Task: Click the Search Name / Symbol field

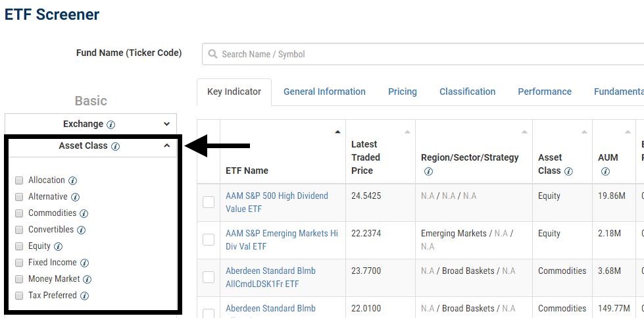Action: (421, 54)
